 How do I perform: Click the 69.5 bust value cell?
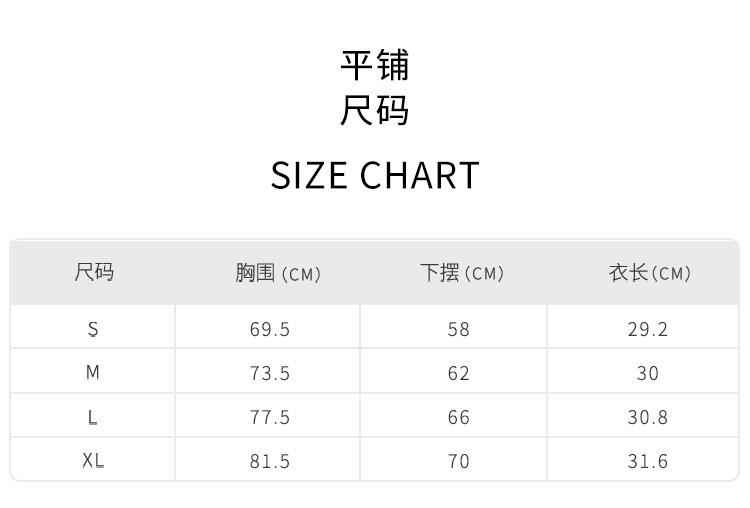(270, 329)
